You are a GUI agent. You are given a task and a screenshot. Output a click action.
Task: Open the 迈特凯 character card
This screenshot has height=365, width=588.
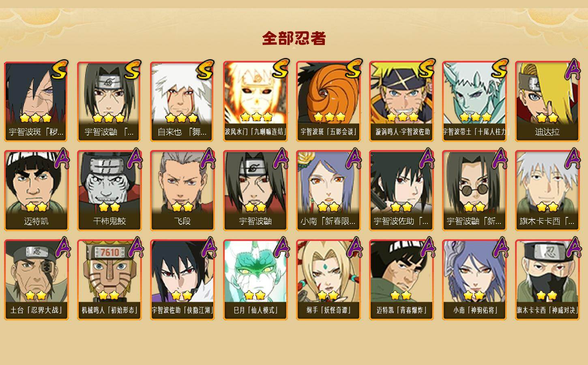click(x=36, y=191)
